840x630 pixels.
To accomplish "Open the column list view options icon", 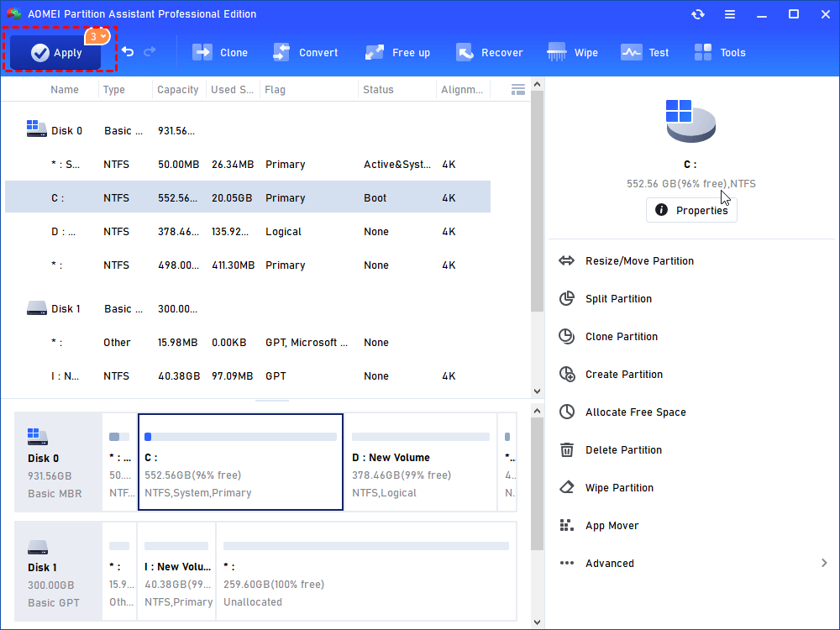I will point(517,90).
